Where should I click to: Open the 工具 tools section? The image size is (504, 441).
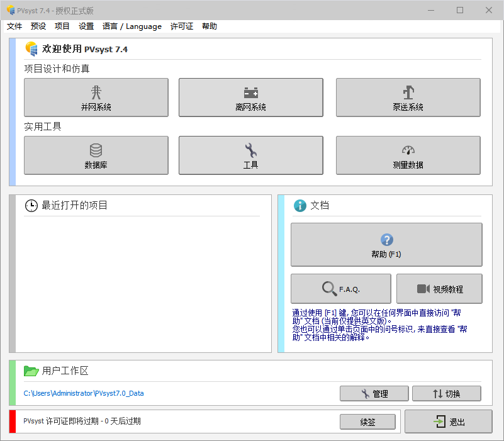(250, 155)
